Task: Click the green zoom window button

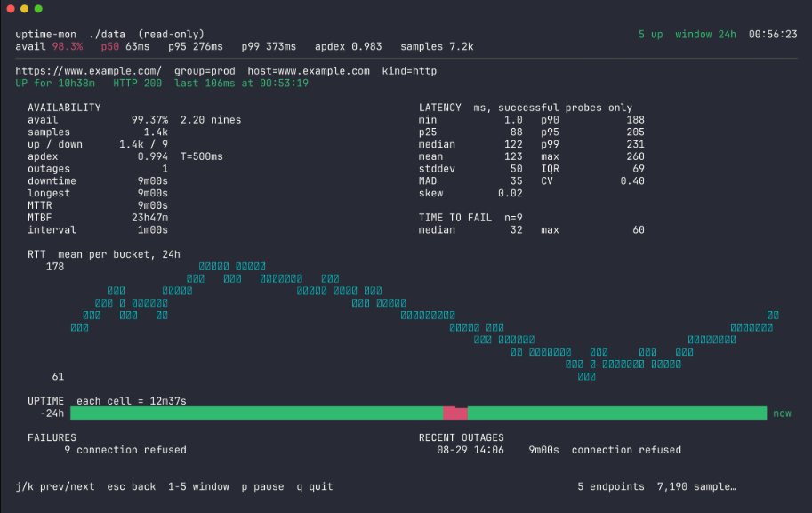Action: (x=38, y=9)
